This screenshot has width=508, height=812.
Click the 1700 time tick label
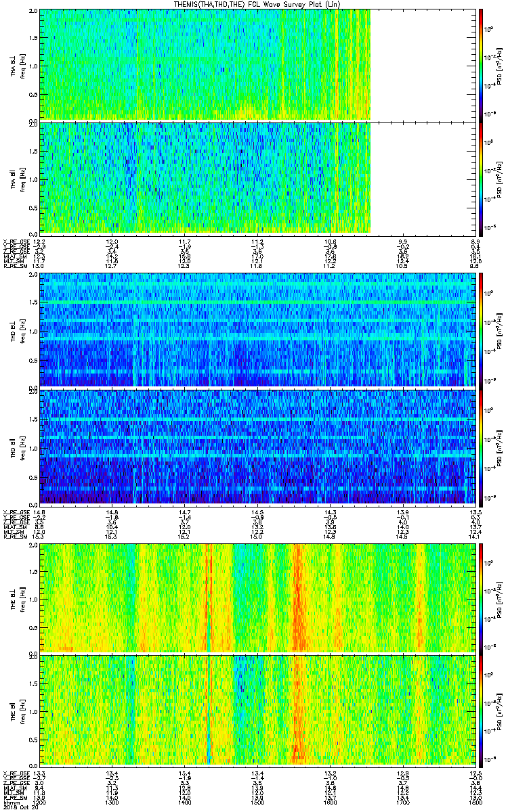pyautogui.click(x=403, y=801)
